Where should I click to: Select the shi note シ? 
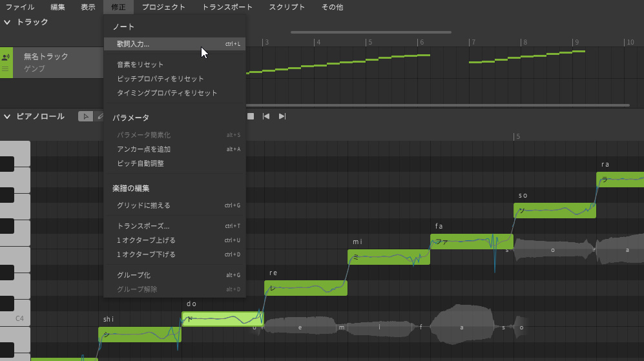(x=140, y=335)
